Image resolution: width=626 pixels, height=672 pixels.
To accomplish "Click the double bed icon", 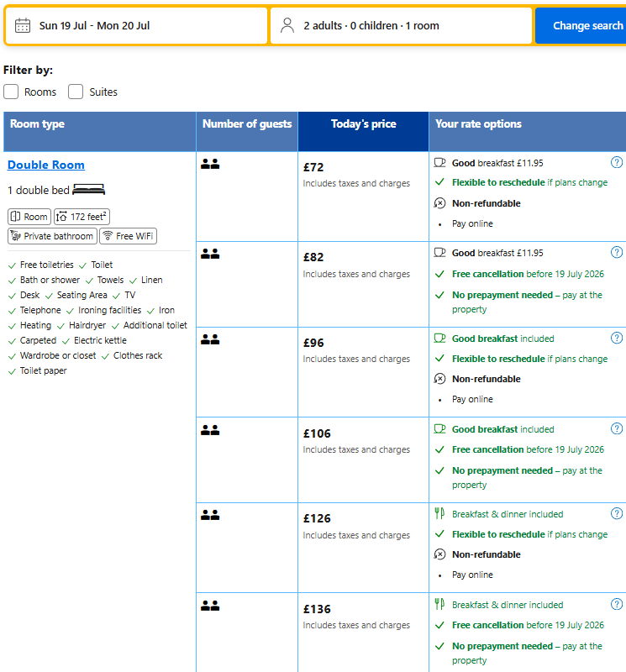I will (89, 190).
